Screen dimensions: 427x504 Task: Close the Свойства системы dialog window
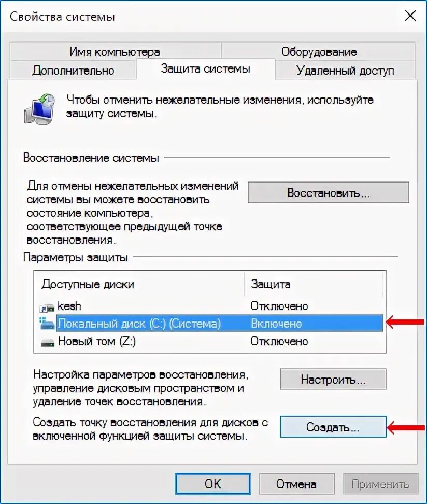tap(410, 16)
